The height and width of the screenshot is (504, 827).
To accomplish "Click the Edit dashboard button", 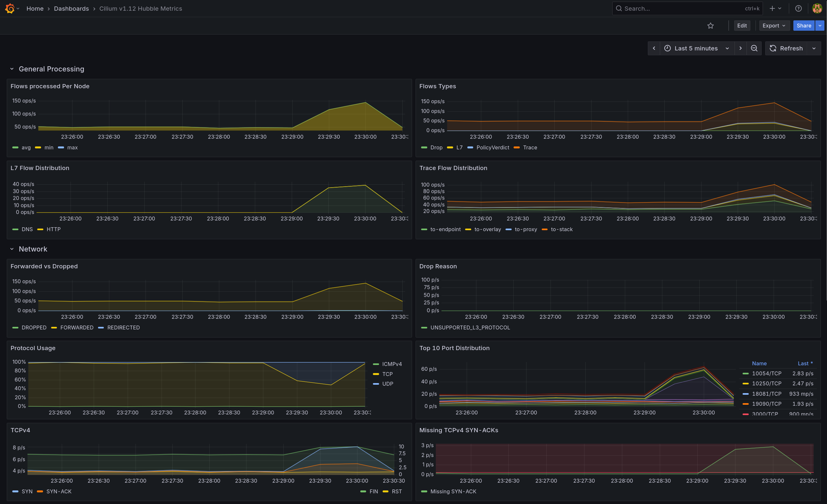I will [742, 26].
